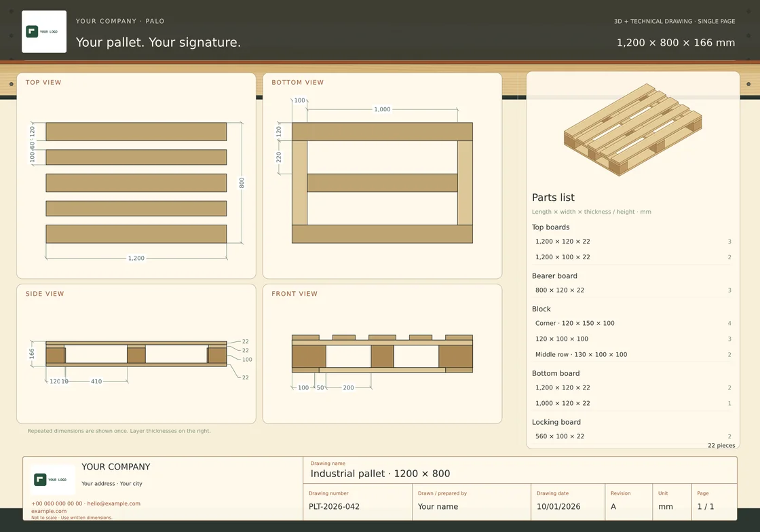
Task: Click the 166 height dimension in side view
Action: tap(31, 354)
